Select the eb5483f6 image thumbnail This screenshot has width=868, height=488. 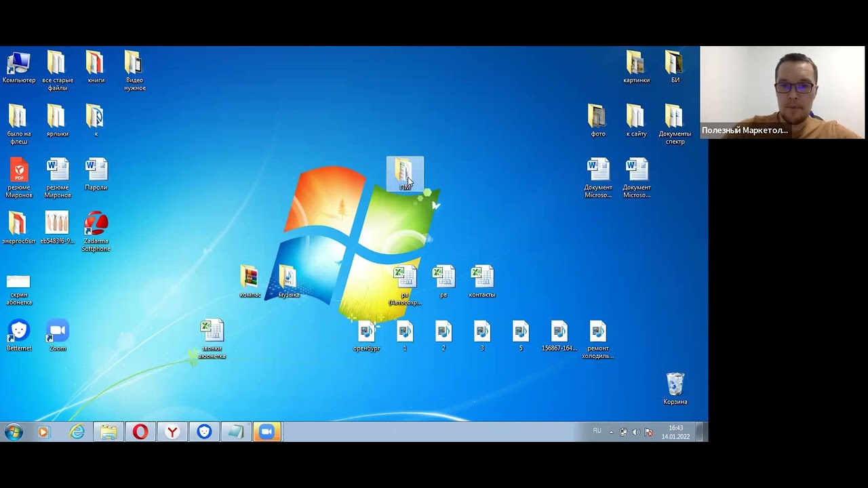coord(57,224)
